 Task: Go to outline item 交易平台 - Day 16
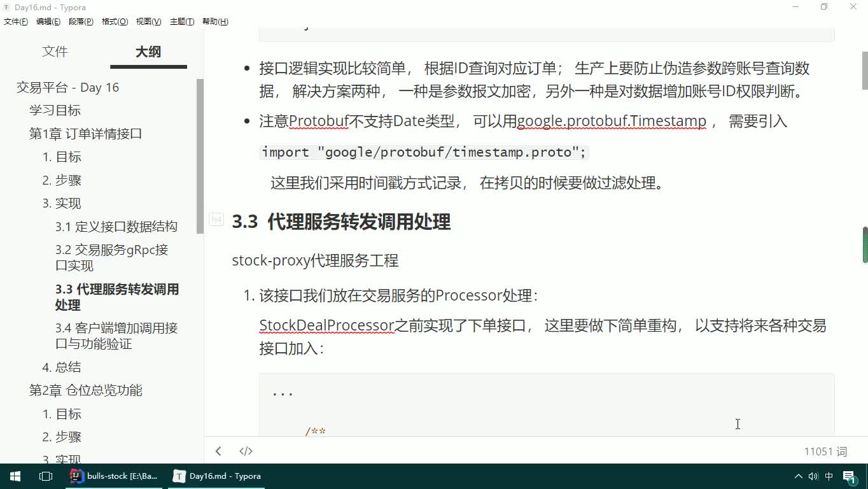67,87
